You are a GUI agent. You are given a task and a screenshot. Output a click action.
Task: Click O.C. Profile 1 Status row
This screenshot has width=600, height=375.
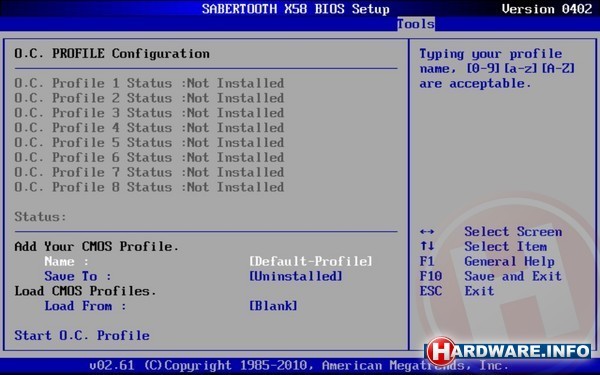tap(149, 83)
